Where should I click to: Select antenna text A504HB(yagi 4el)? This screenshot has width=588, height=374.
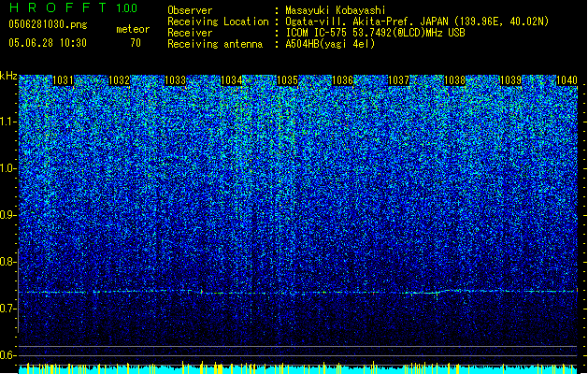click(330, 44)
